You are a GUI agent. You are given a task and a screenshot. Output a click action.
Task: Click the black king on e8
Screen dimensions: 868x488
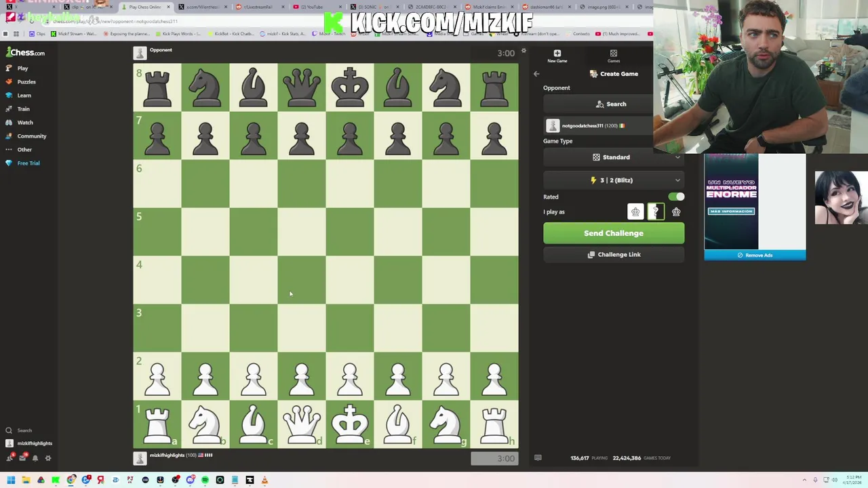pos(350,87)
